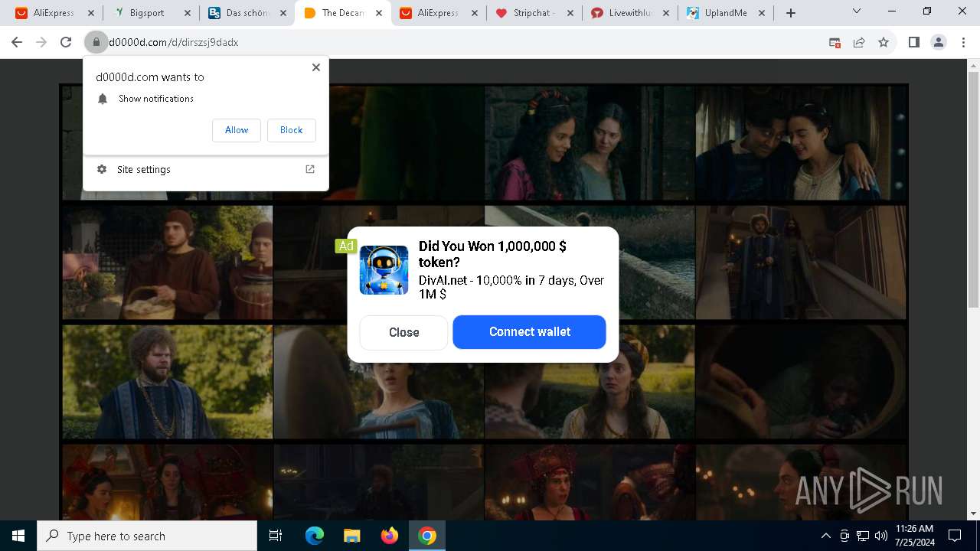Open tab search chevron
980x551 pixels.
857,11
